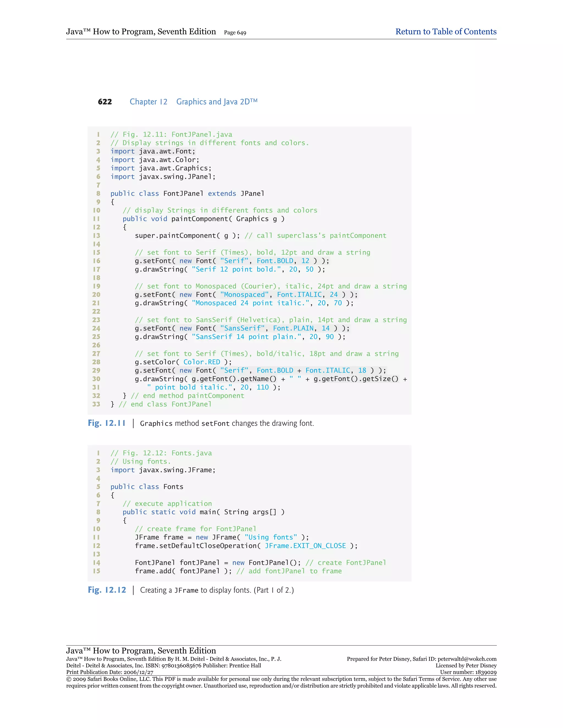Click the import java.awt.Font line
The width and height of the screenshot is (563, 728).
click(153, 151)
